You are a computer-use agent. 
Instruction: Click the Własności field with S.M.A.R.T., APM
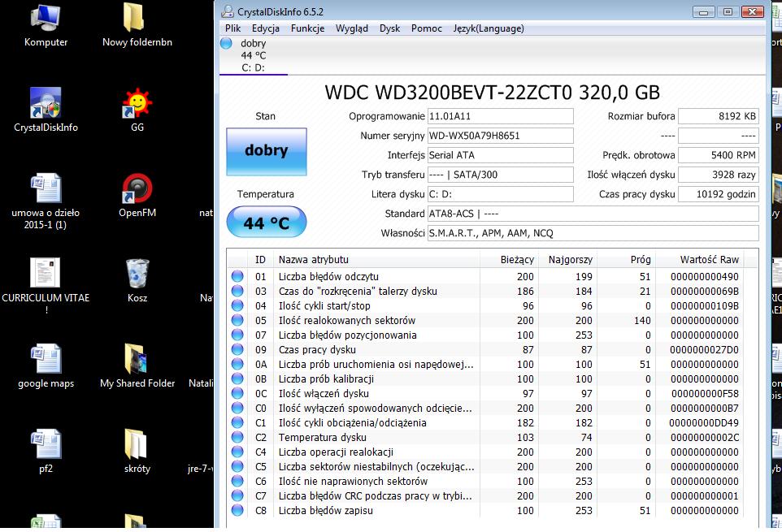tap(593, 232)
